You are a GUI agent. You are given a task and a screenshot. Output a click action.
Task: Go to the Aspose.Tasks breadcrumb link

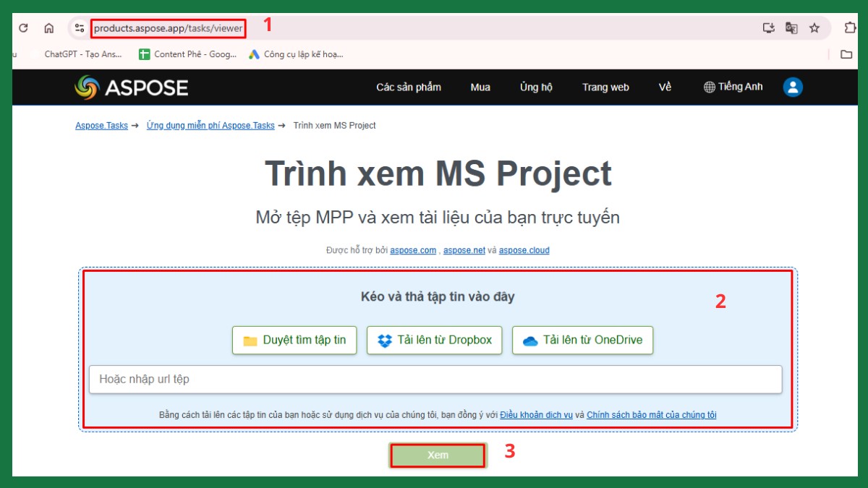click(x=101, y=126)
